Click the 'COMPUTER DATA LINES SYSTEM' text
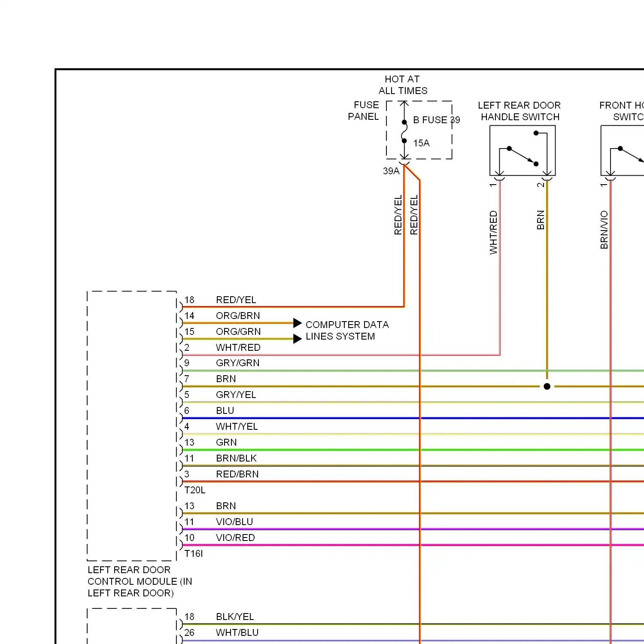Viewport: 644px width, 644px height. pyautogui.click(x=347, y=331)
